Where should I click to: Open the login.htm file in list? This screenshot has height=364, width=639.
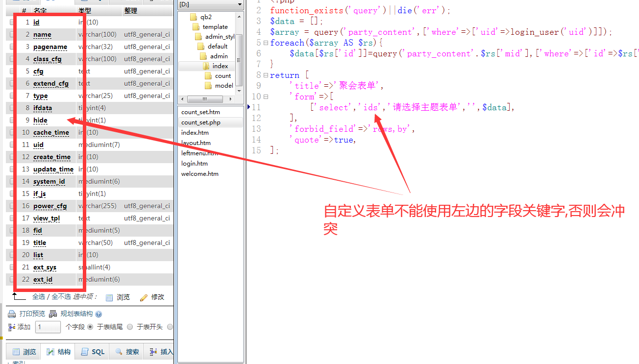click(195, 164)
